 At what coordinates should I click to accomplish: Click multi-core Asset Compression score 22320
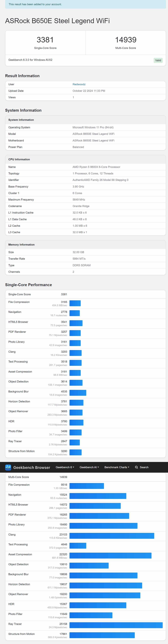[x=63, y=554]
